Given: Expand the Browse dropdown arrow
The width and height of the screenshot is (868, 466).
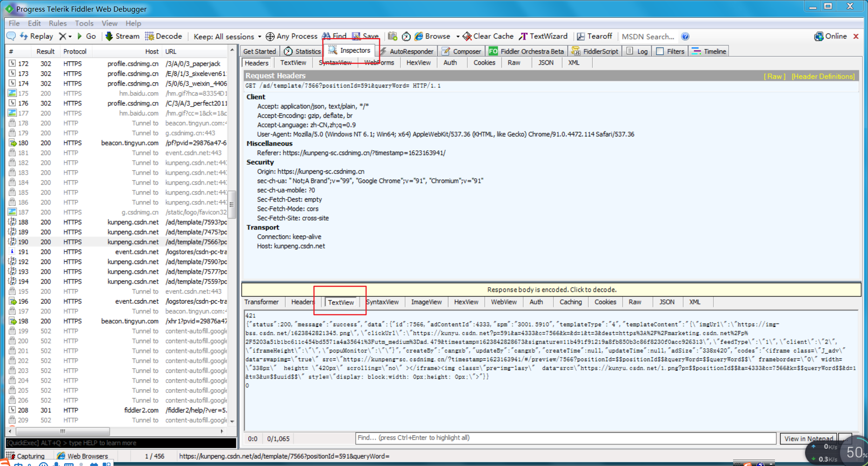Looking at the screenshot, I should 458,36.
